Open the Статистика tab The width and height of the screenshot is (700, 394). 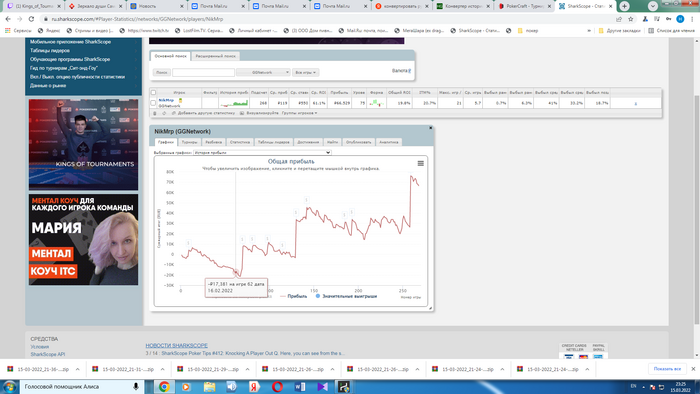(240, 142)
